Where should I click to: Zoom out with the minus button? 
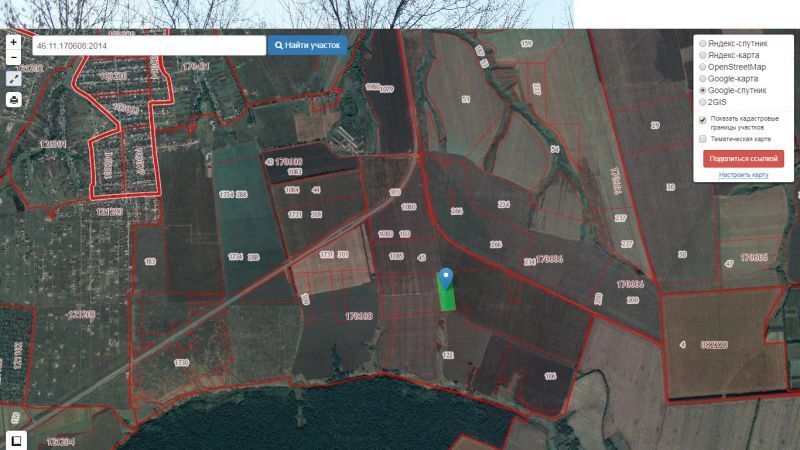13,58
